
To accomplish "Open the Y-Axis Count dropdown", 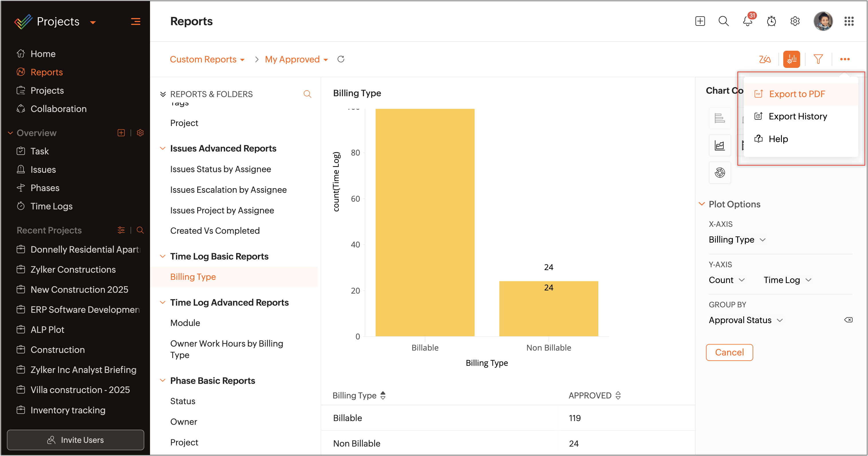I will [727, 280].
